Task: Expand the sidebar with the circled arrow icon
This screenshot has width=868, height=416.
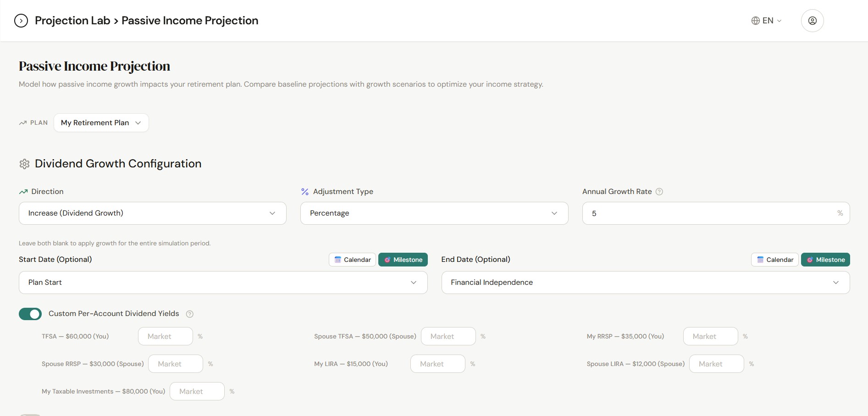Action: click(x=21, y=21)
